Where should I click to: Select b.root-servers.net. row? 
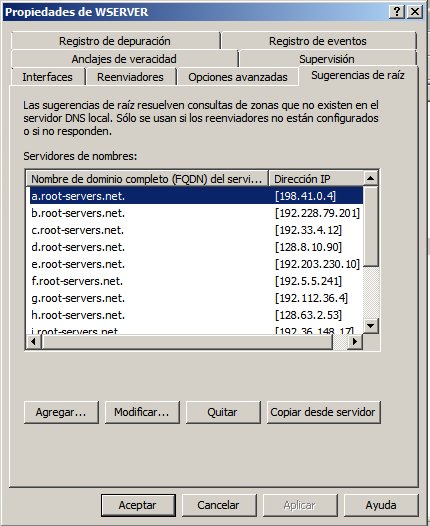[196, 213]
